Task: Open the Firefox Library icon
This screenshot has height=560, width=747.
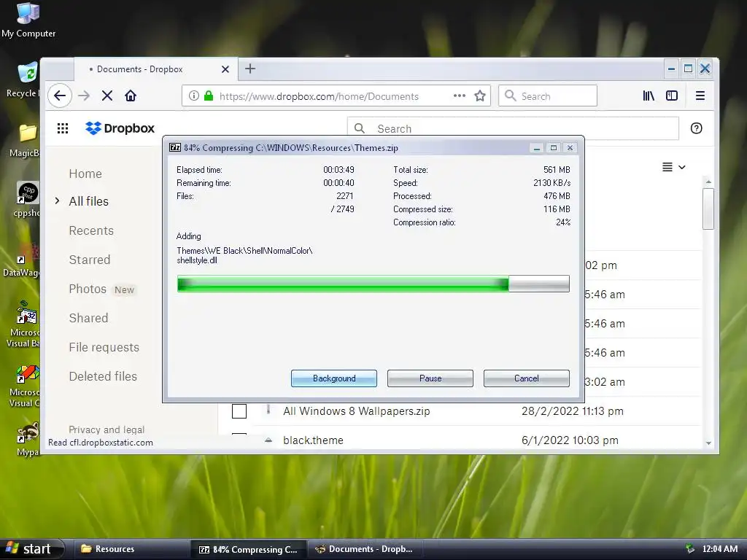Action: 649,96
